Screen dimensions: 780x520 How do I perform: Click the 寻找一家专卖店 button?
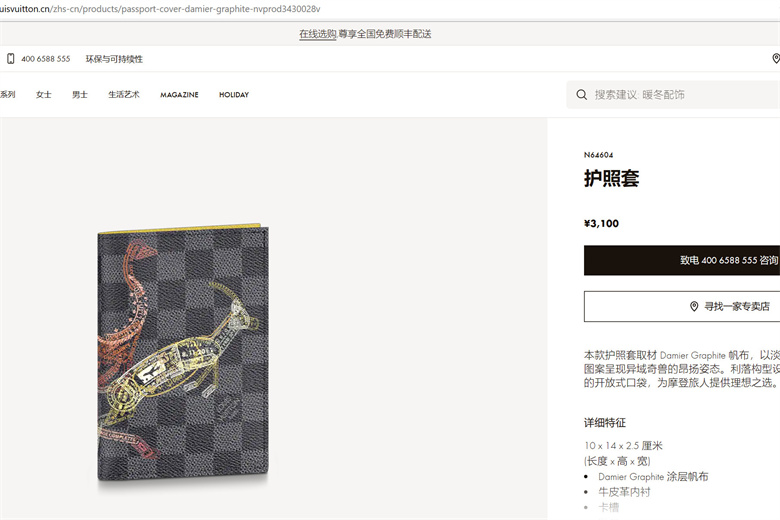click(682, 307)
